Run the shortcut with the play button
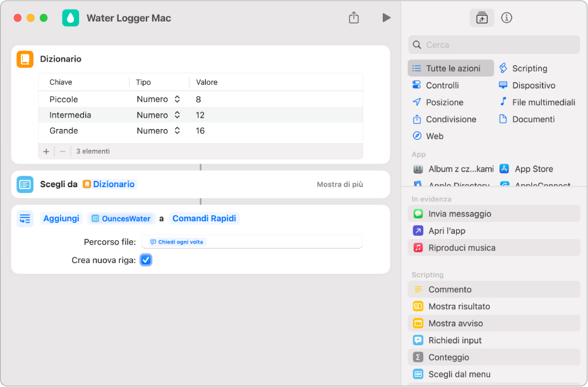Screen dimensions: 588x387 coord(387,18)
